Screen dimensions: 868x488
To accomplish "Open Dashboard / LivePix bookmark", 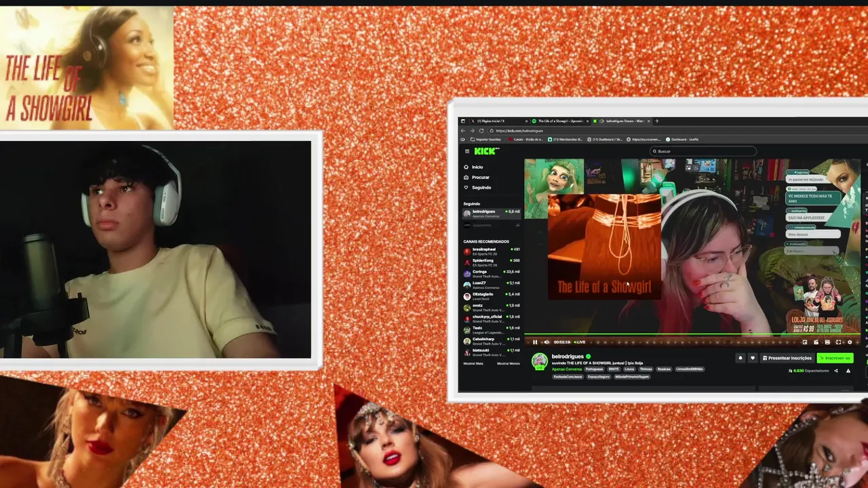I will tap(682, 139).
